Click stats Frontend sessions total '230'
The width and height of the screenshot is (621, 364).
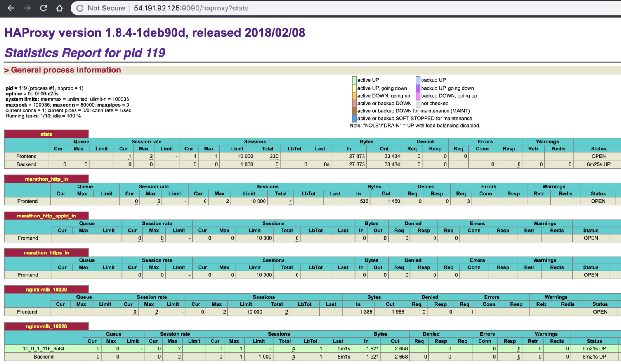pos(274,156)
